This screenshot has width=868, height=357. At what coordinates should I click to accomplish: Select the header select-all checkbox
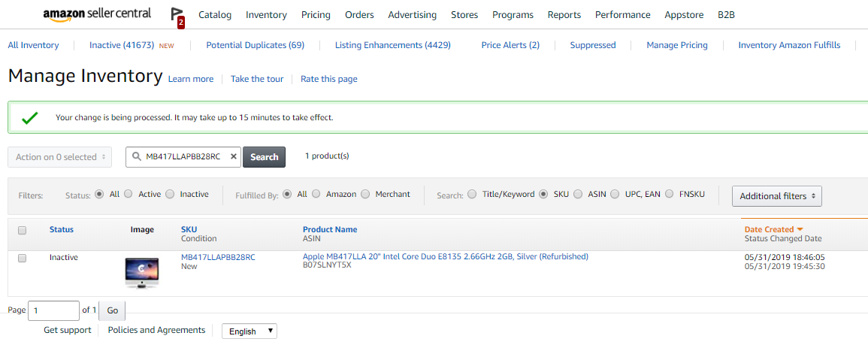click(22, 230)
